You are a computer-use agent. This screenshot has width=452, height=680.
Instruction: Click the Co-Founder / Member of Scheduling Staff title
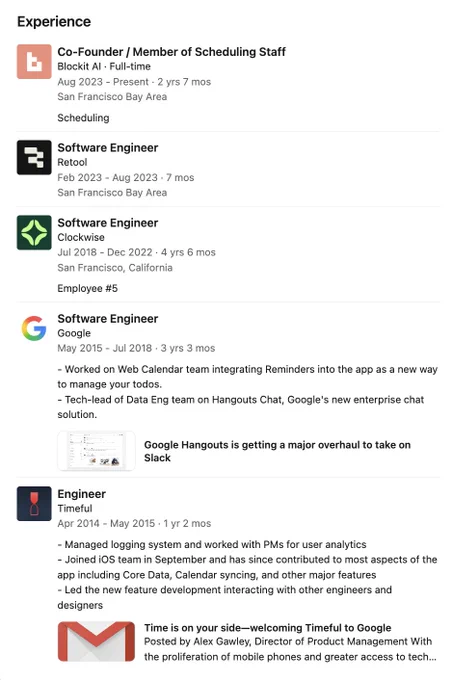pyautogui.click(x=171, y=52)
